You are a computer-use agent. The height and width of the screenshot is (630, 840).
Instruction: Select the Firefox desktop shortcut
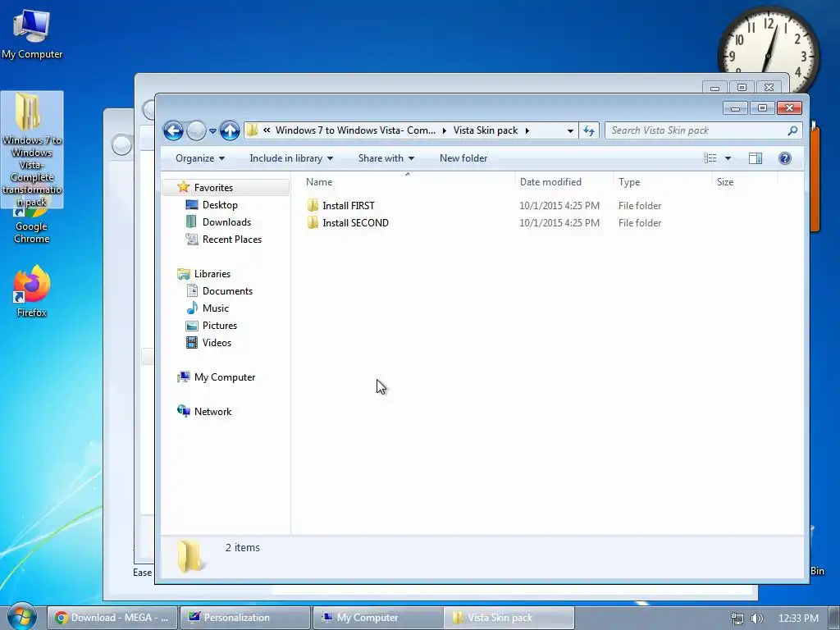tap(32, 291)
